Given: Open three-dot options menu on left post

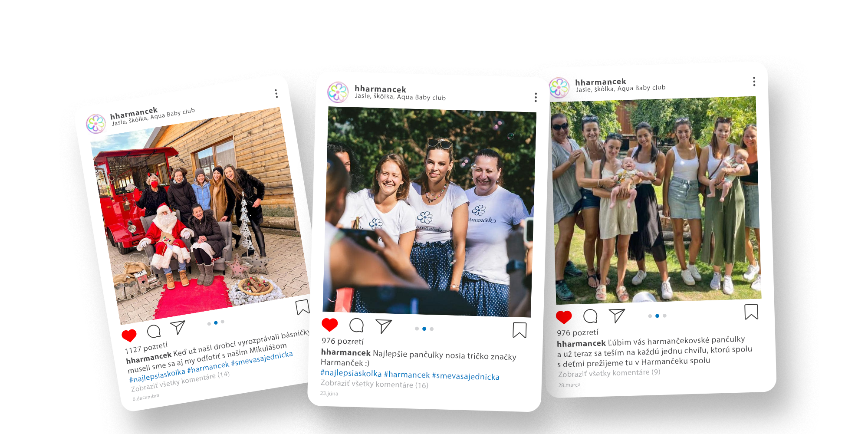Looking at the screenshot, I should click(276, 93).
